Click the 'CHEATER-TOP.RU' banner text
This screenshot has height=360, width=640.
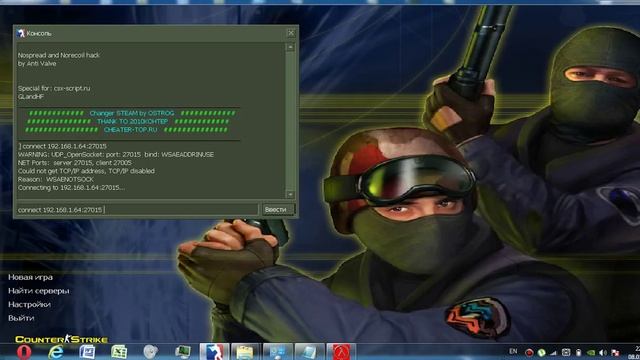130,130
